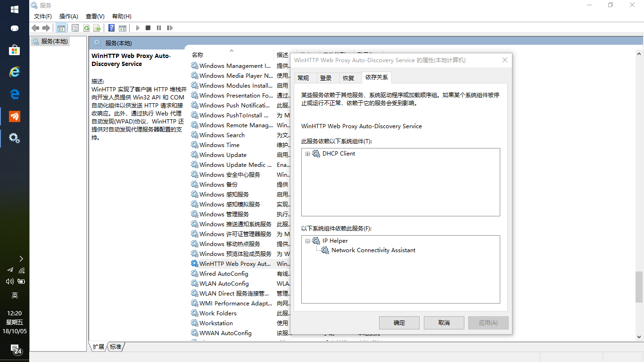Click the 取消 button in the dialog
Image resolution: width=644 pixels, height=362 pixels.
point(444,323)
